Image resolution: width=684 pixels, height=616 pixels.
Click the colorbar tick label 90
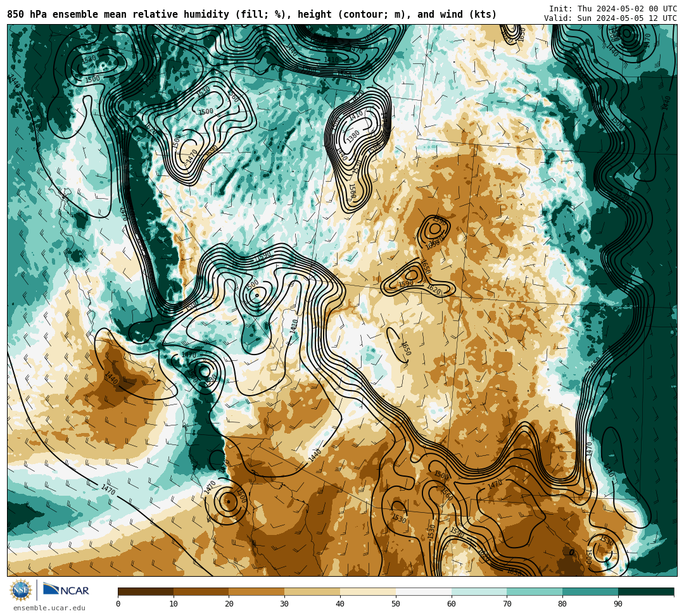618,604
